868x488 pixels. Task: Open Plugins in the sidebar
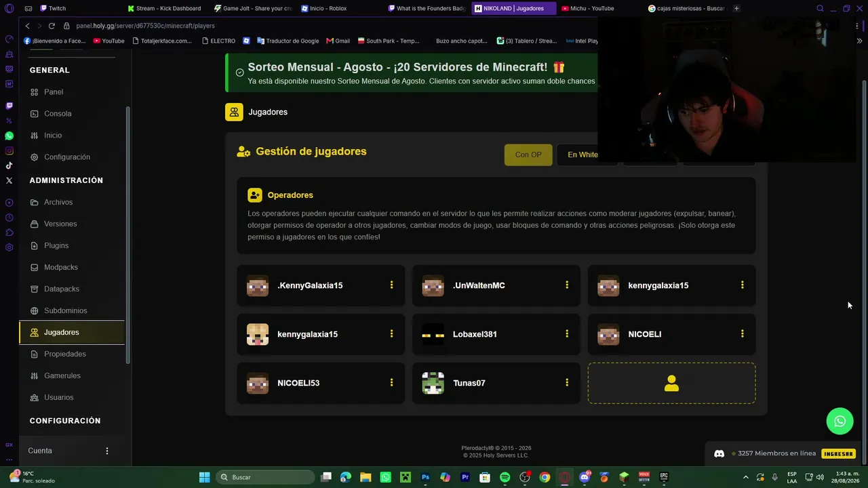coord(56,245)
